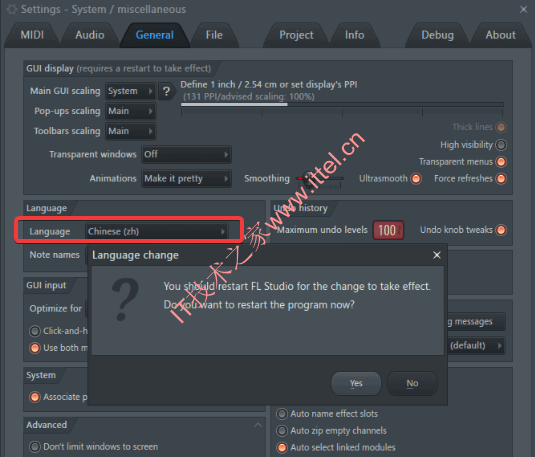This screenshot has height=457, width=535.
Task: Open Toolbars scaling dropdown
Action: point(130,131)
